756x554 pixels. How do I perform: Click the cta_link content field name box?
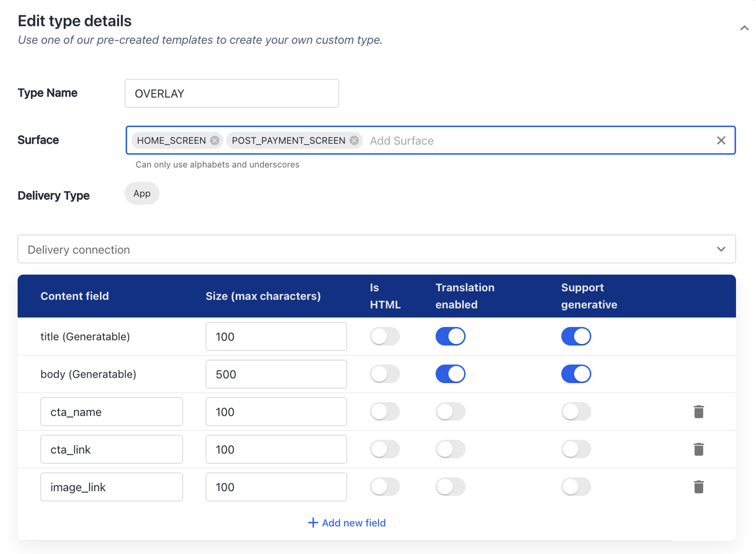[x=111, y=449]
